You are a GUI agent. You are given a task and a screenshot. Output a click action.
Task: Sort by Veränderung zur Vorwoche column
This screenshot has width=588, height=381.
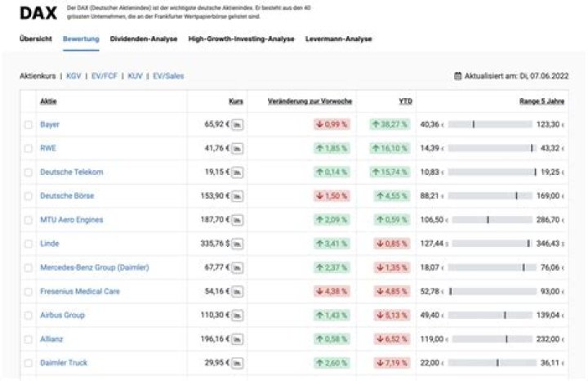click(x=310, y=101)
